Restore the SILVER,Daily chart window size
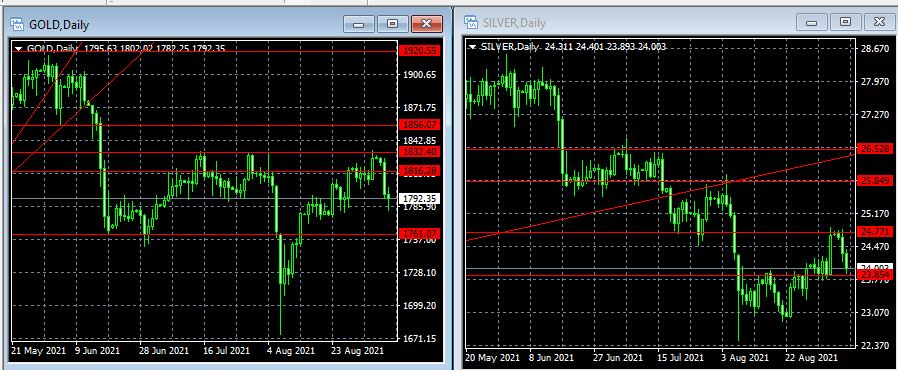 click(x=845, y=22)
